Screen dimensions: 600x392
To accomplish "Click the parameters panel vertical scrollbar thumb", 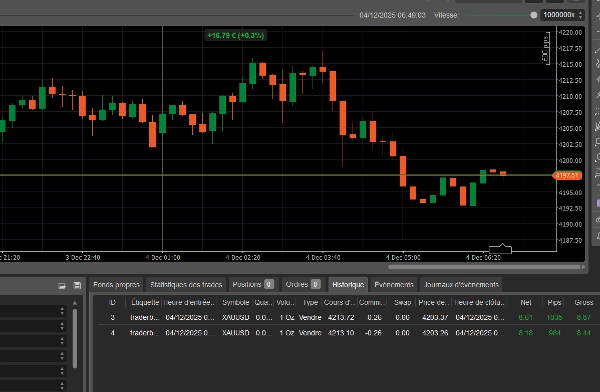I will (75, 339).
